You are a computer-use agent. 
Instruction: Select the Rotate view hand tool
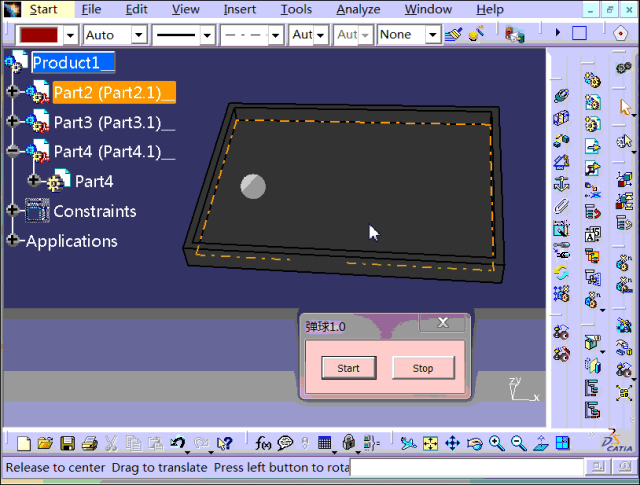(475, 443)
